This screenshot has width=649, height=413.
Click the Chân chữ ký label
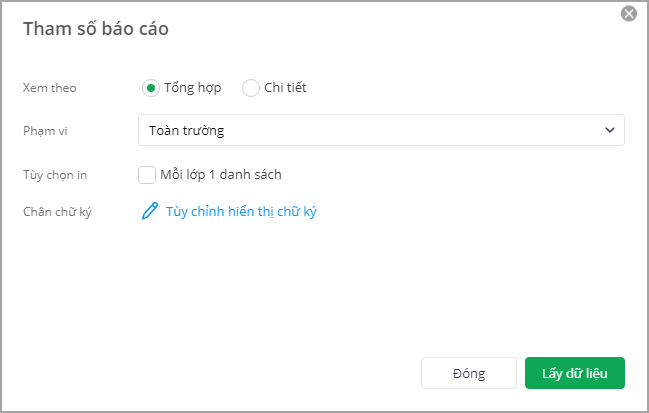57,212
